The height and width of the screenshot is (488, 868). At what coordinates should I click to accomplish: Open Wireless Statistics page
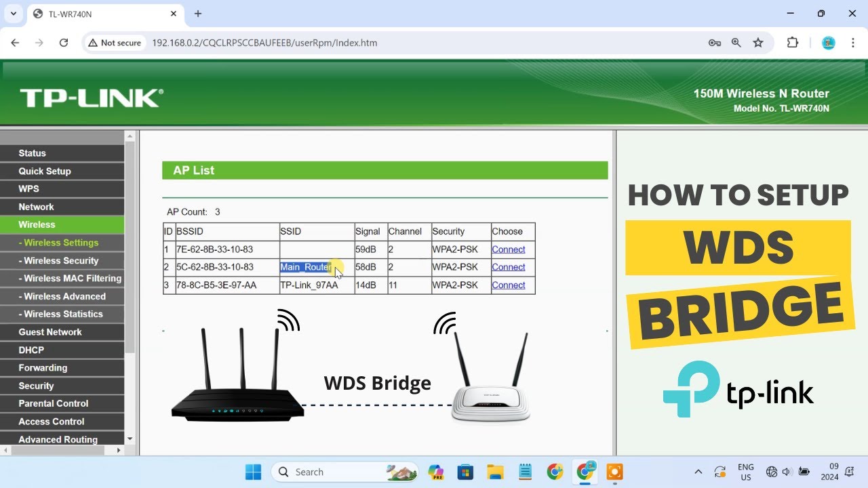[62, 314]
